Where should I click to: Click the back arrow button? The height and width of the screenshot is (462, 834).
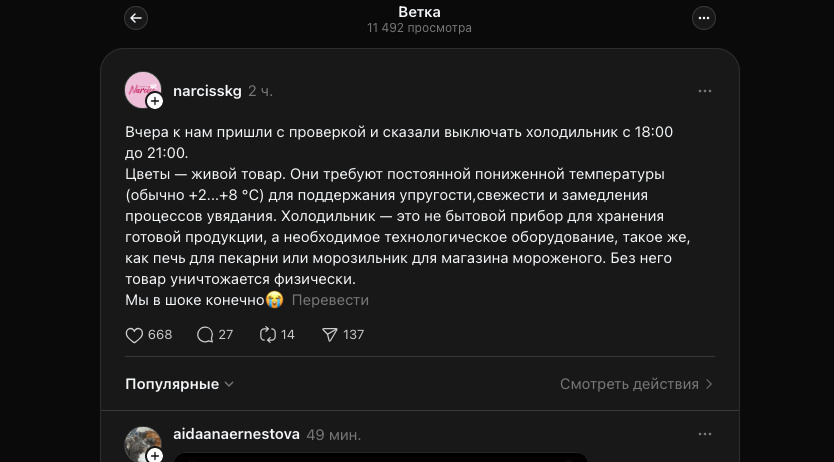[x=136, y=18]
